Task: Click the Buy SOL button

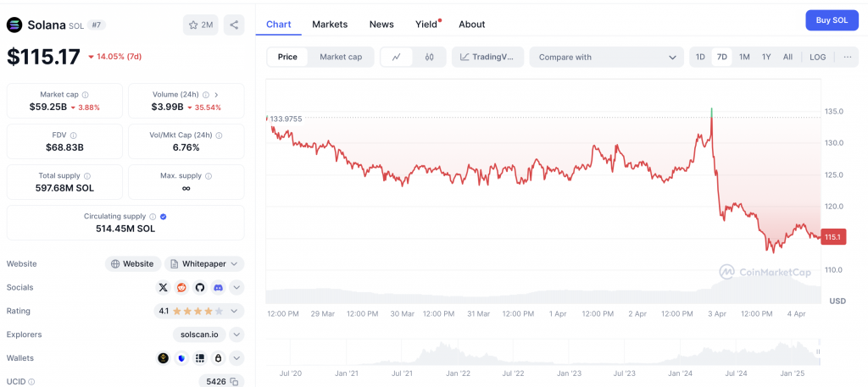Action: point(832,20)
